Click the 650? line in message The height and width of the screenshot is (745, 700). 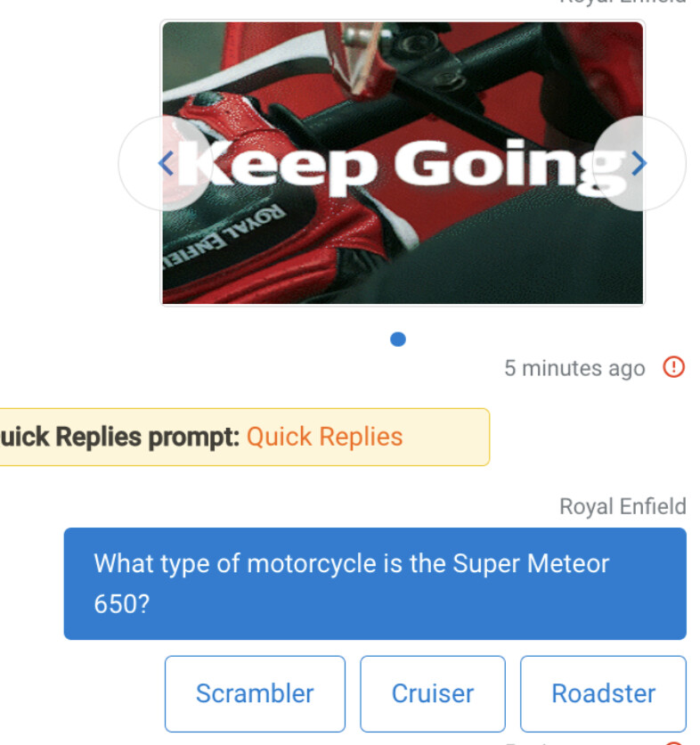click(x=122, y=604)
